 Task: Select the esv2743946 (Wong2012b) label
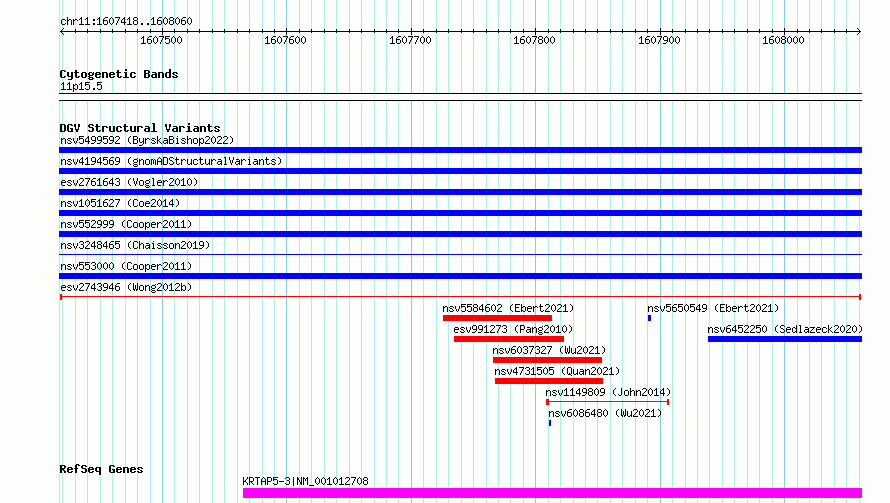coord(126,287)
